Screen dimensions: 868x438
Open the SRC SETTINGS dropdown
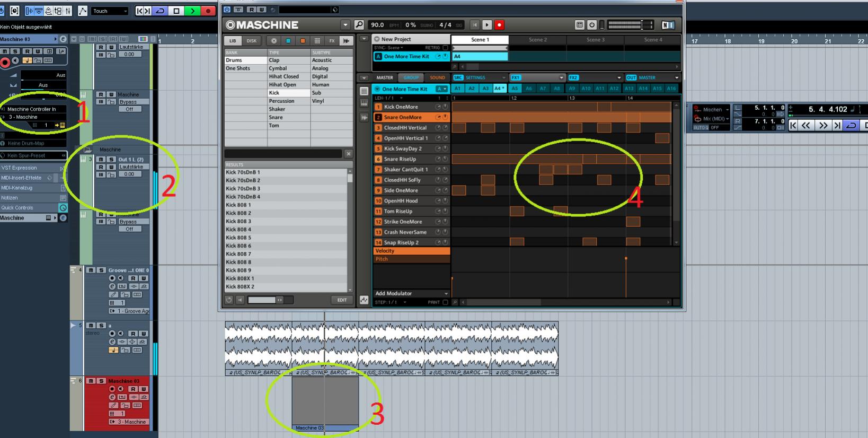coord(503,77)
